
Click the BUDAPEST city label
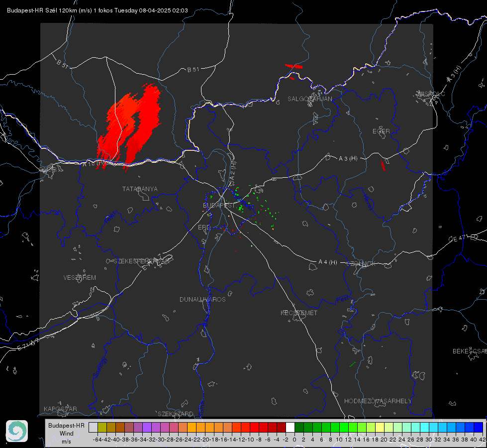[219, 206]
